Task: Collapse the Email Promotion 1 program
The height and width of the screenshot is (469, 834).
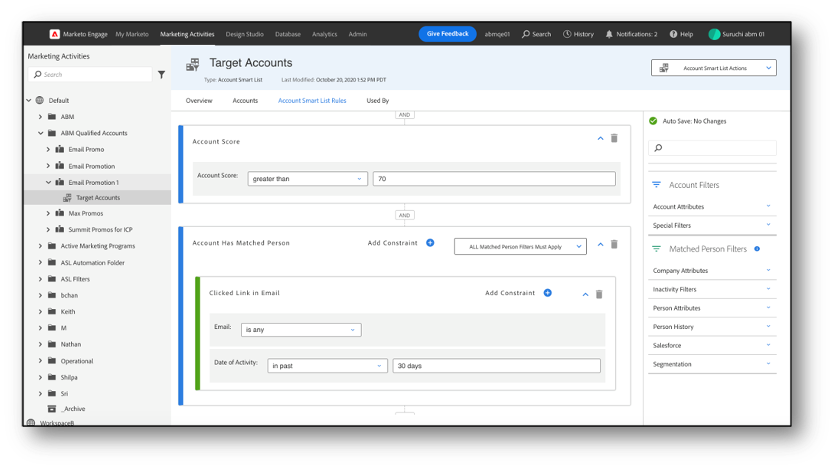Action: [x=48, y=182]
